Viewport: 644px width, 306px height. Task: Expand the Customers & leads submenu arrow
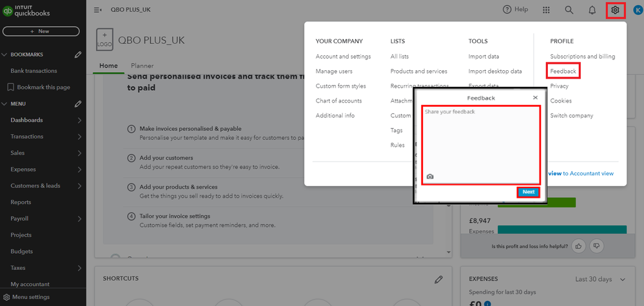coord(79,186)
